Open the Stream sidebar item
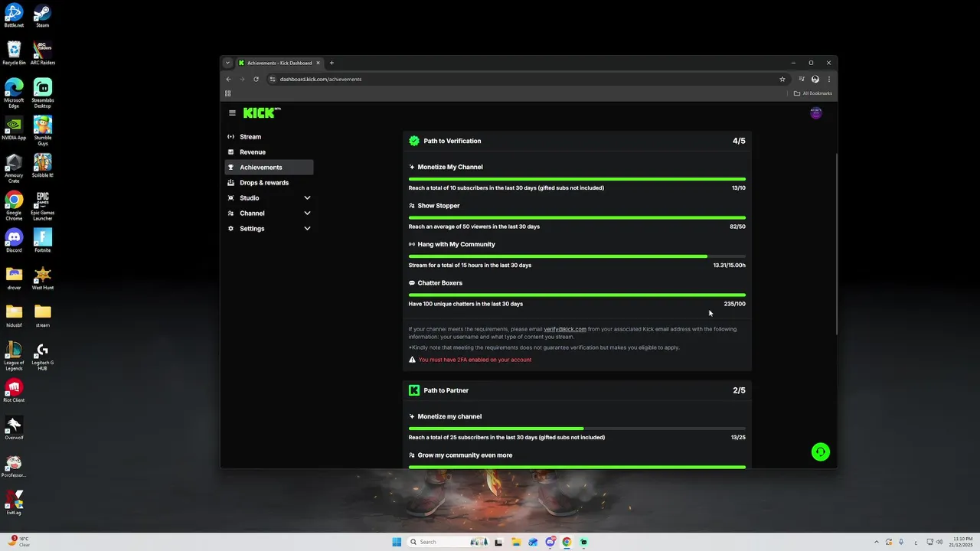Image resolution: width=980 pixels, height=551 pixels. tap(269, 137)
